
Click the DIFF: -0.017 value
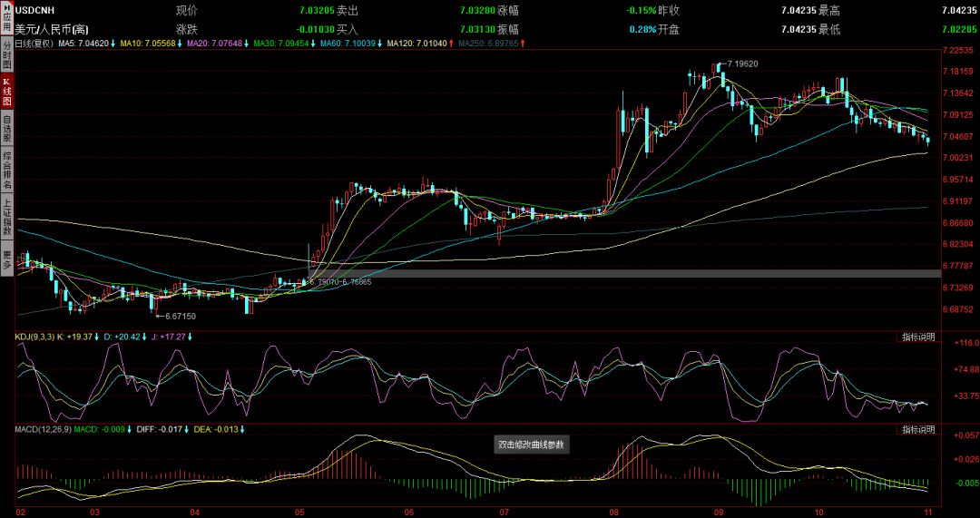click(162, 429)
